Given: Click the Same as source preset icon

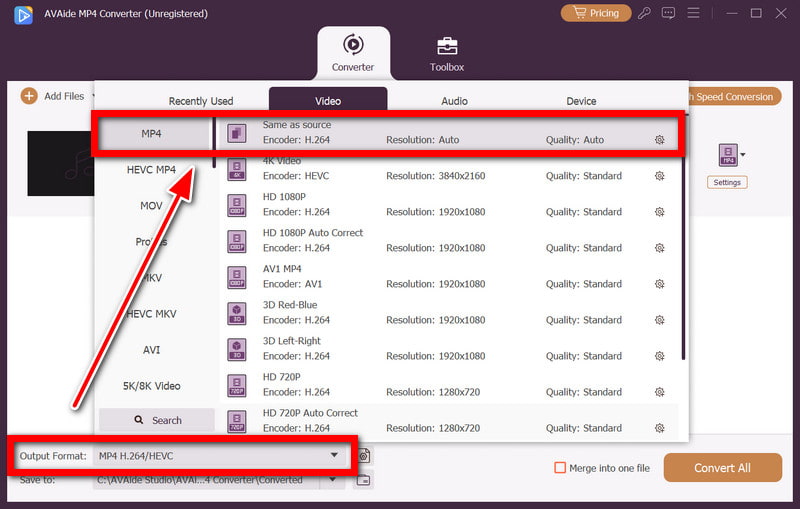Looking at the screenshot, I should [237, 134].
